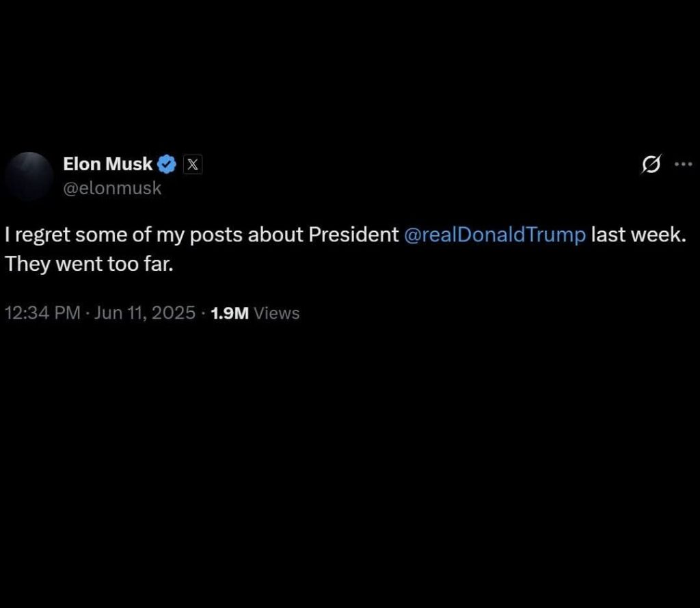
Task: Open the three-dot more options menu
Action: [x=684, y=164]
